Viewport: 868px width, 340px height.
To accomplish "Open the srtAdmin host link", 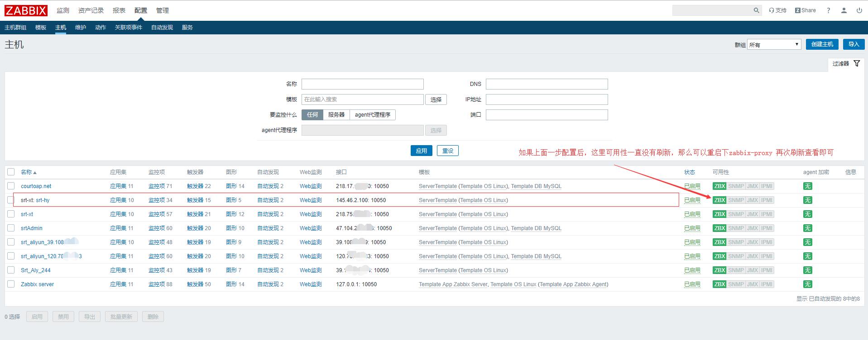I will click(x=32, y=228).
